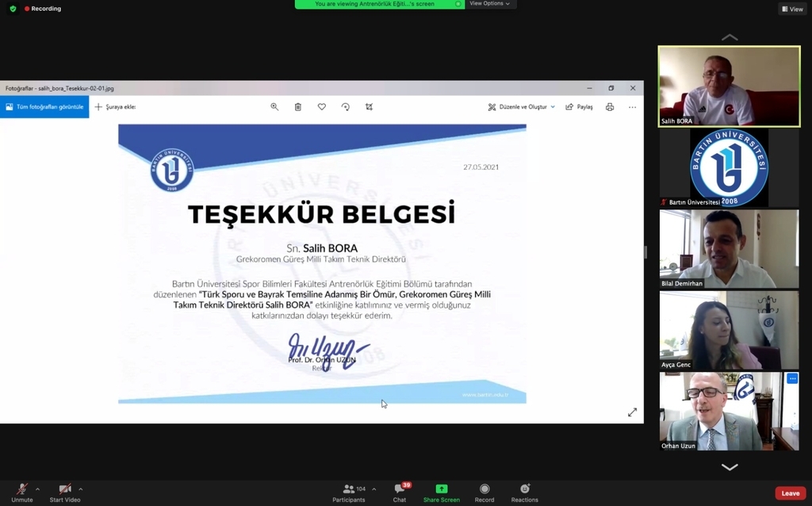Select Ayça Genç video thumbnail
The image size is (812, 506).
click(x=730, y=330)
